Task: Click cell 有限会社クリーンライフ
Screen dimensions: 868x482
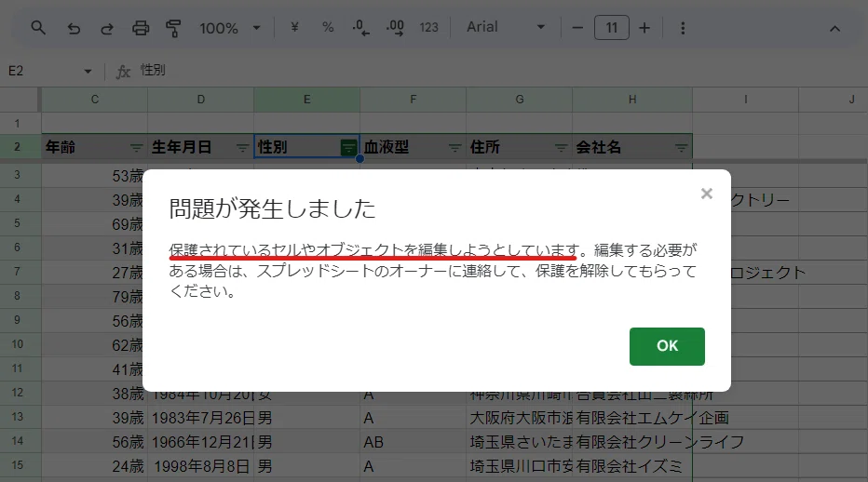Action: [632, 442]
